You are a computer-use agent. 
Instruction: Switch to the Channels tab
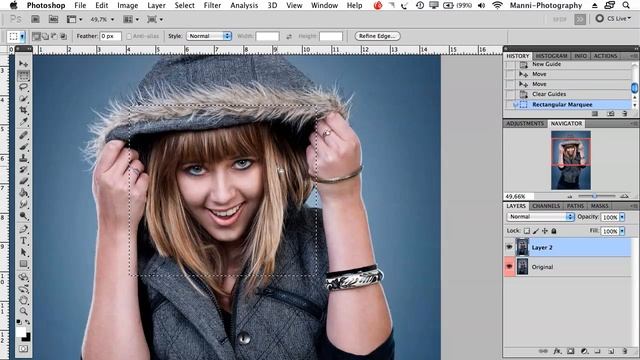coord(546,206)
